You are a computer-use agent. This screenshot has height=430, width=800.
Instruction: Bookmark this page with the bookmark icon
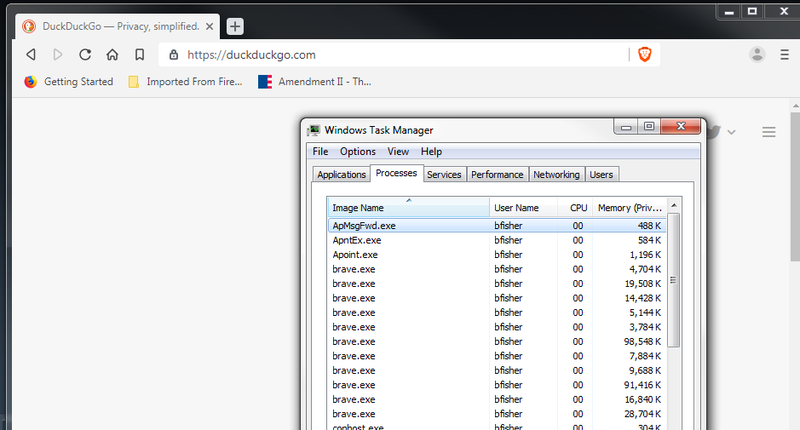[x=139, y=55]
